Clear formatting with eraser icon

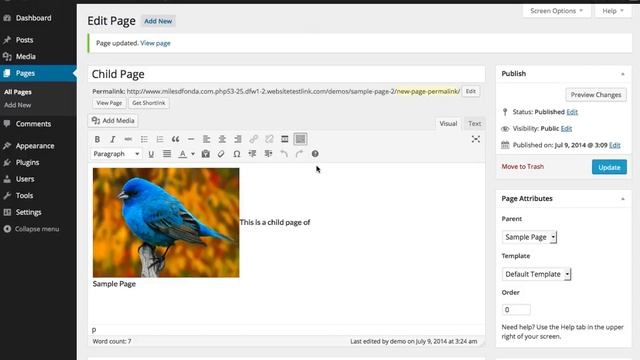[221, 154]
